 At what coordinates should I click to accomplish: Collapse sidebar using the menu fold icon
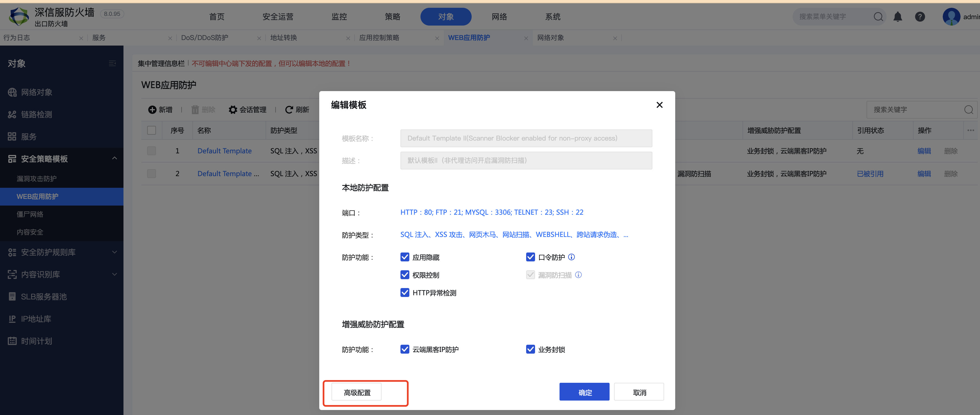pos(112,63)
